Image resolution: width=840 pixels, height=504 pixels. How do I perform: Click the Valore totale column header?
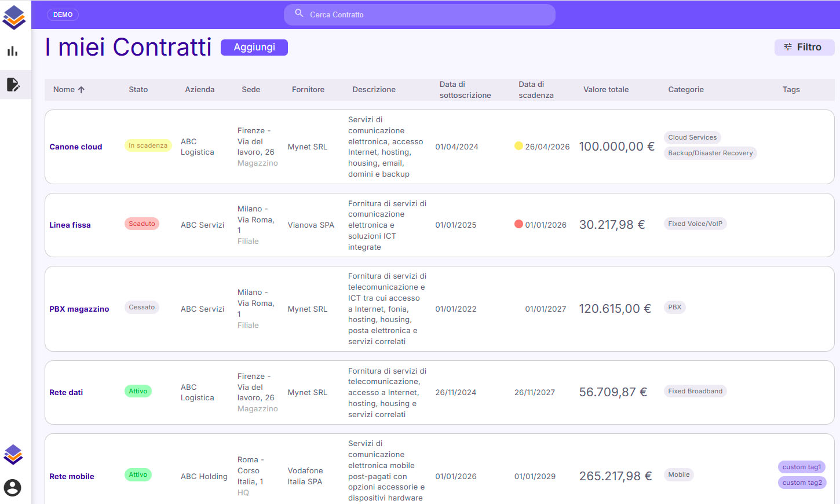[x=605, y=90]
